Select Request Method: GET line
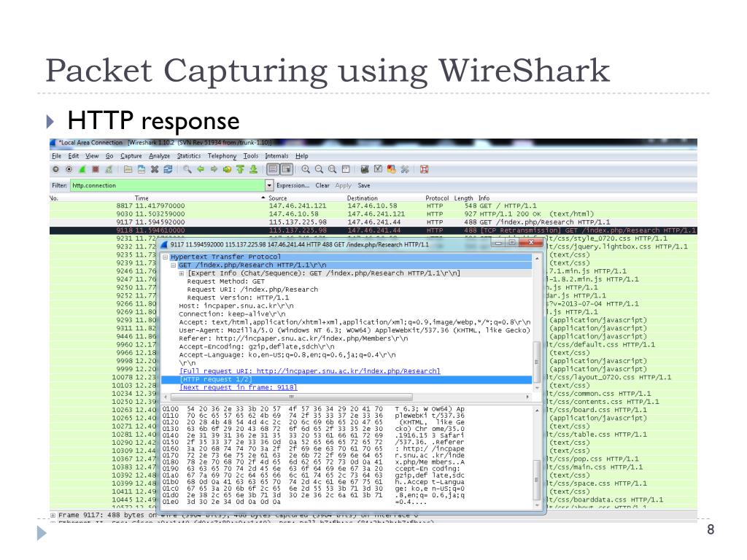The image size is (747, 560). 225,281
